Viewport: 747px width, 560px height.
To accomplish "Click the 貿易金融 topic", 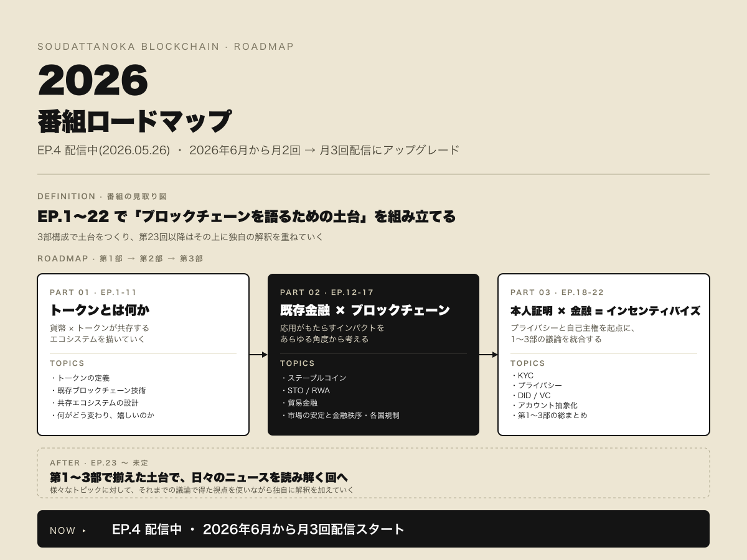I will tap(299, 403).
